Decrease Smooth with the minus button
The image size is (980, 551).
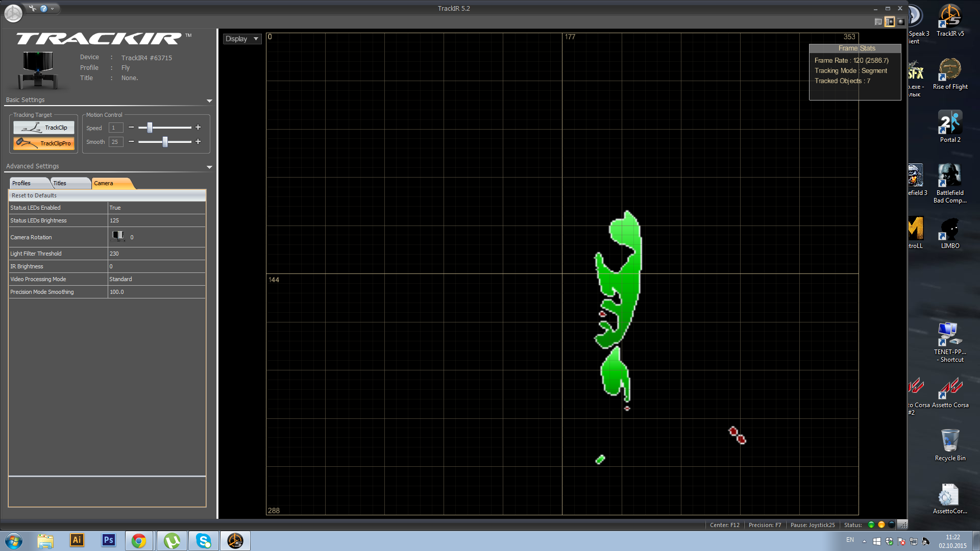(131, 142)
